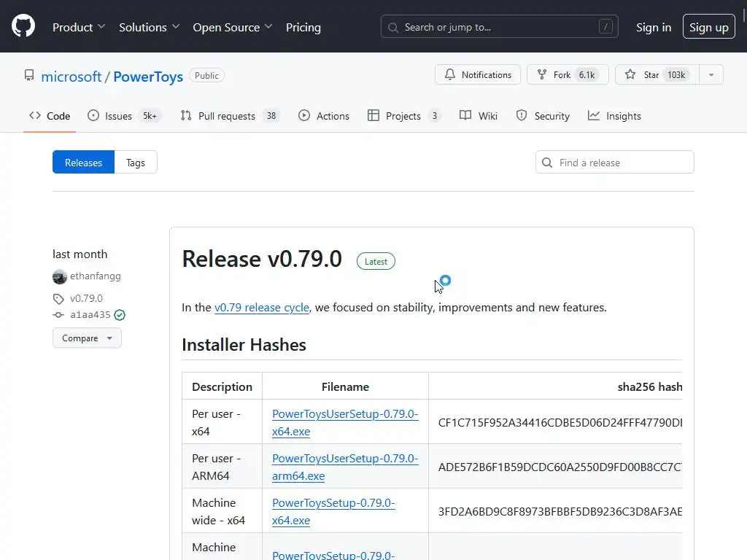Click the verified commit checkmark icon
Screen dimensions: 747x560
point(120,315)
